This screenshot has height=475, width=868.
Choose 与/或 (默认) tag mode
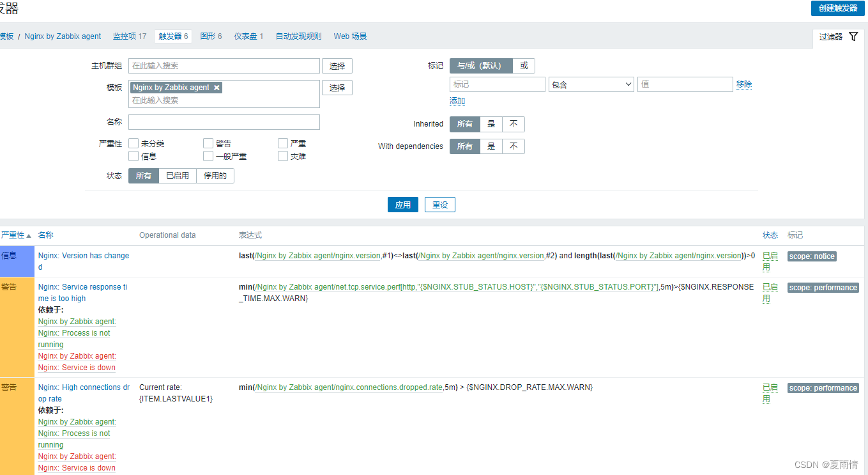(481, 65)
